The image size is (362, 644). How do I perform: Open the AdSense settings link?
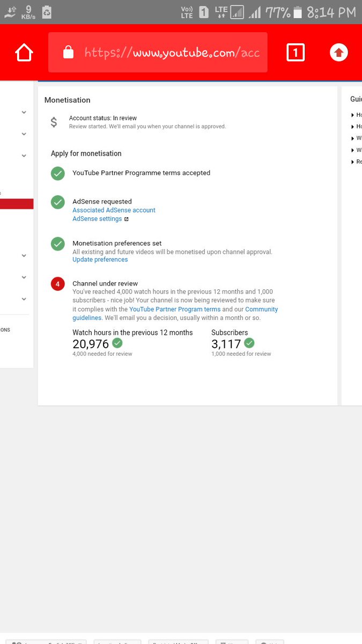[97, 219]
